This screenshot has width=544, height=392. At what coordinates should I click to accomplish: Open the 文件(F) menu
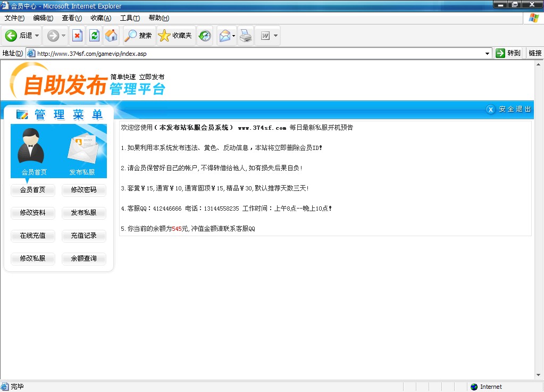click(14, 18)
